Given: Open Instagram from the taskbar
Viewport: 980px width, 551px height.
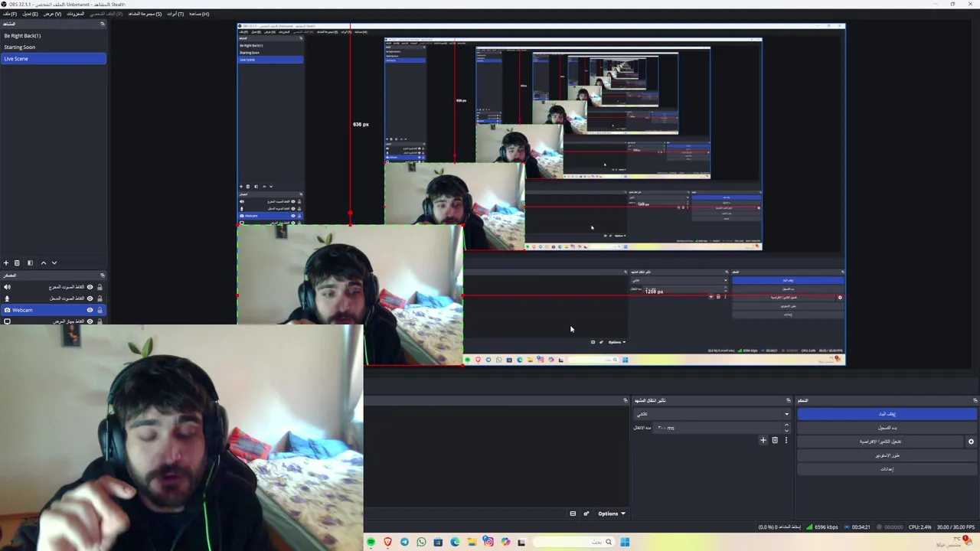Looking at the screenshot, I should 488,542.
